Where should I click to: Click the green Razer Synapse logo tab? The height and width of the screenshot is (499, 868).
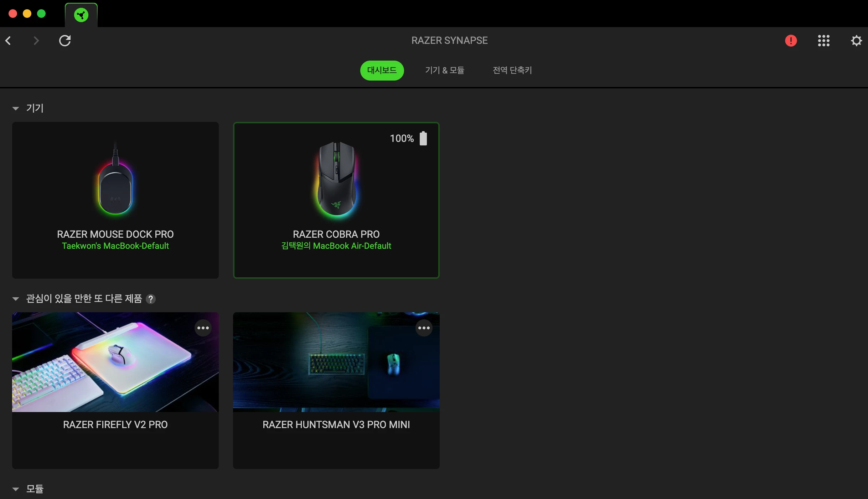tap(81, 15)
